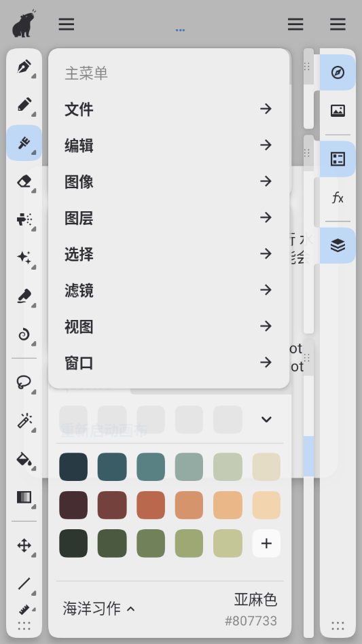Open the hamburger menu beside the logo
Image resolution: width=362 pixels, height=644 pixels.
[66, 24]
